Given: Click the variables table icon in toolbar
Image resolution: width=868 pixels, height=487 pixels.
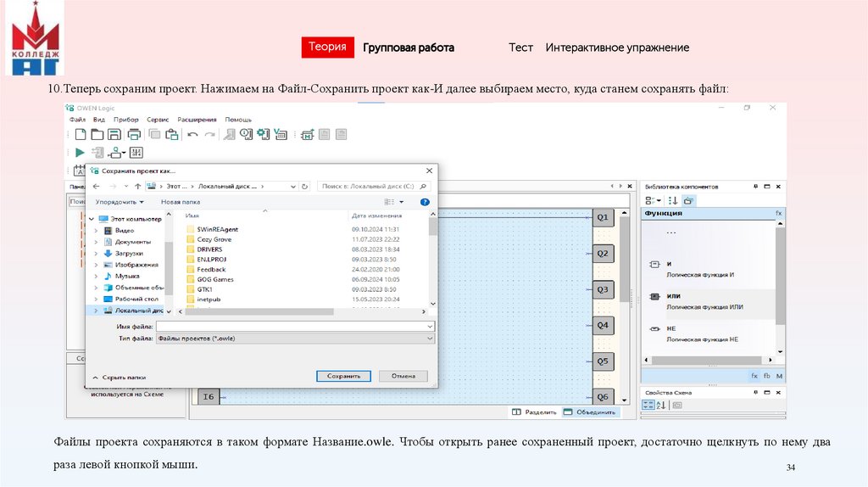Looking at the screenshot, I should point(281,134).
